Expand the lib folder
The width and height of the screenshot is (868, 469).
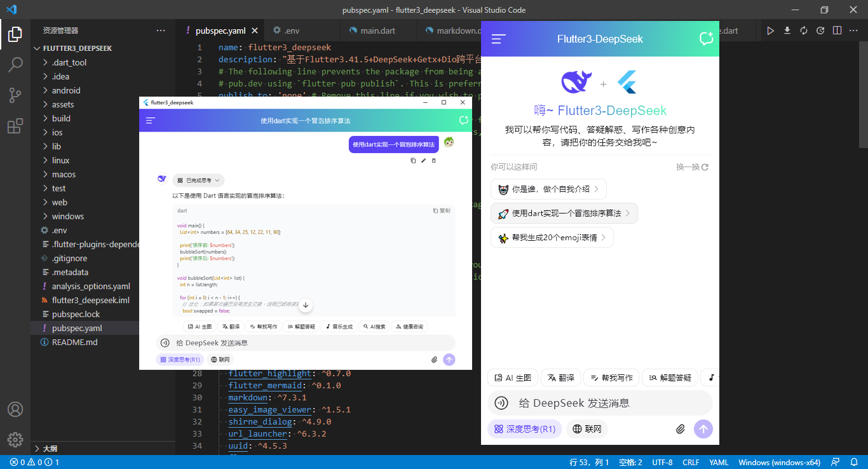57,146
